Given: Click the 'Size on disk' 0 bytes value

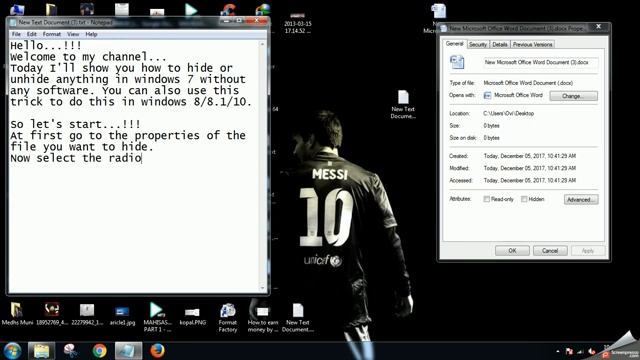Looking at the screenshot, I should pyautogui.click(x=491, y=138).
